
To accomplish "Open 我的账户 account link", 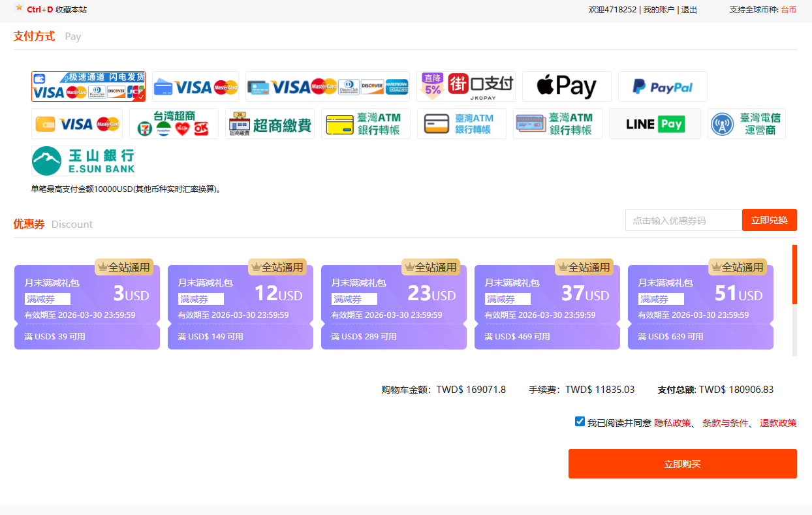I will (659, 10).
